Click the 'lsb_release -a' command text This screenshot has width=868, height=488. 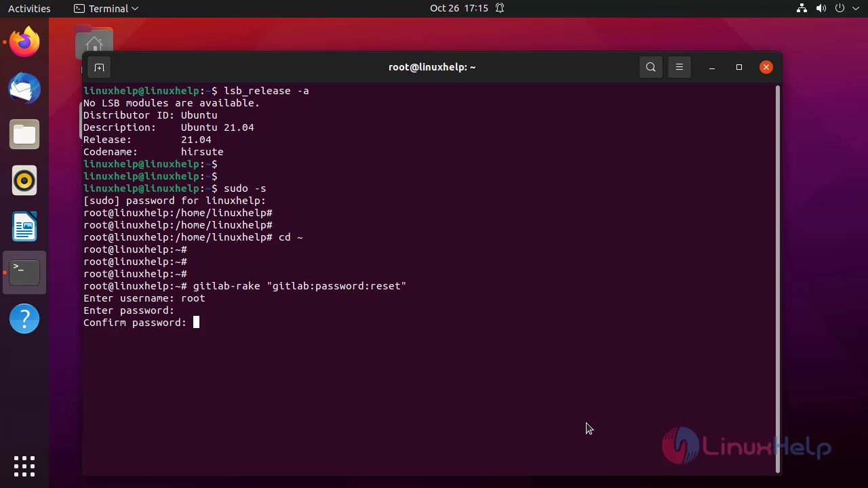(x=267, y=91)
